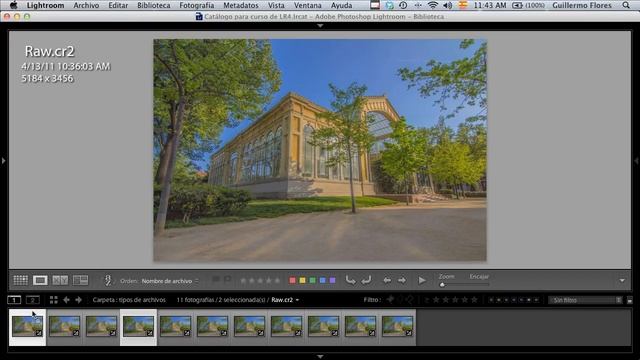Go back arrow in filmstrip header

66,300
